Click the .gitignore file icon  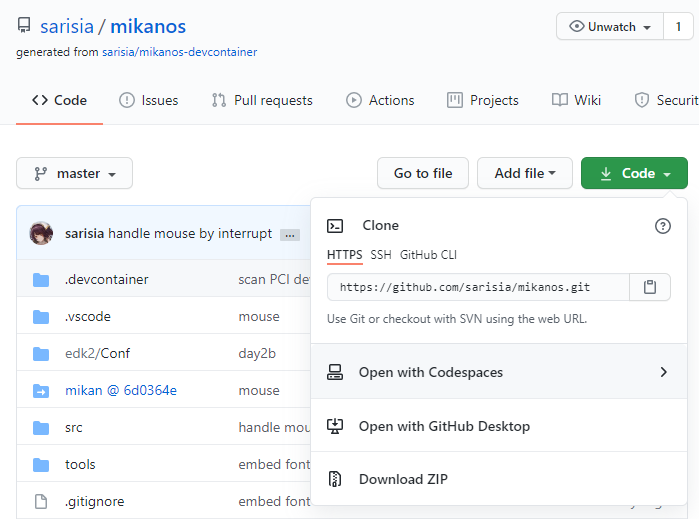41,502
